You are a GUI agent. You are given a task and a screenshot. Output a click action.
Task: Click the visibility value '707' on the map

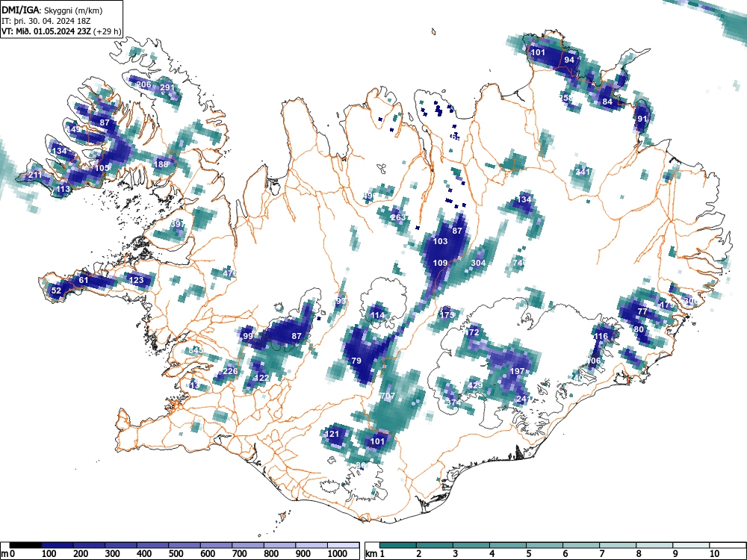(x=388, y=396)
